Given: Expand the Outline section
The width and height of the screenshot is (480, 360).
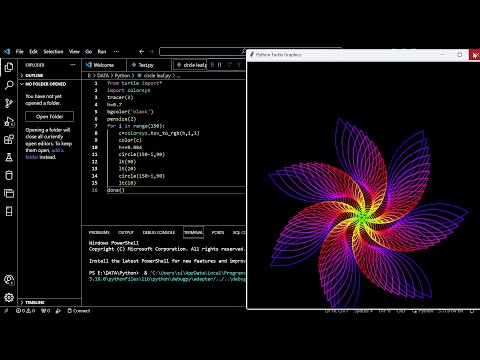Looking at the screenshot, I should point(50,75).
